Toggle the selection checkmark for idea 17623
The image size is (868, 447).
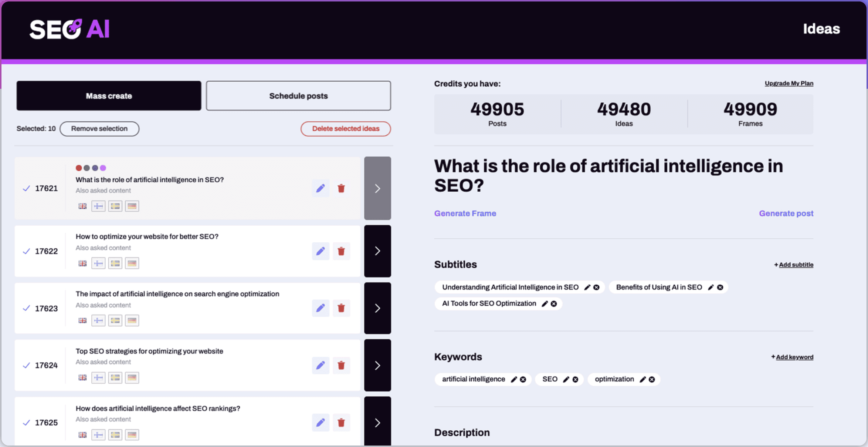click(x=26, y=308)
